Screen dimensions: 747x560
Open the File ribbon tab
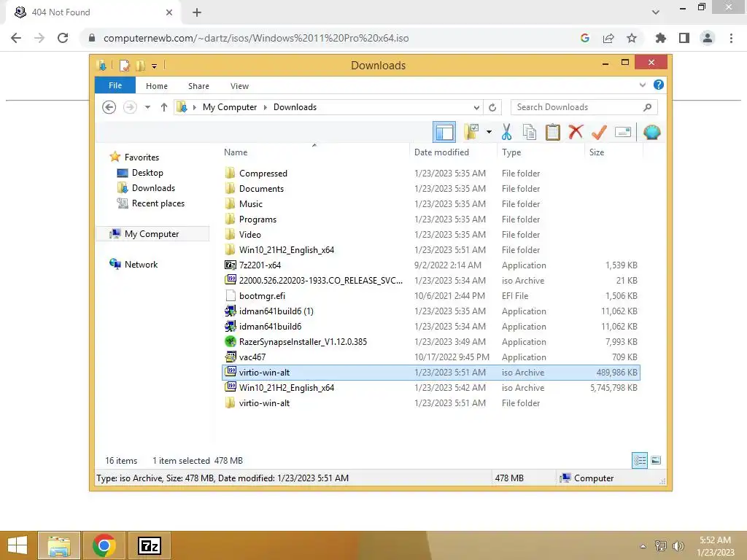(x=115, y=85)
